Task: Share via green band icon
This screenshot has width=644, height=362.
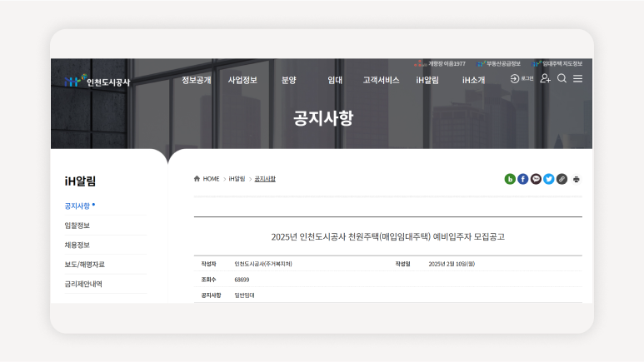Action: tap(510, 179)
